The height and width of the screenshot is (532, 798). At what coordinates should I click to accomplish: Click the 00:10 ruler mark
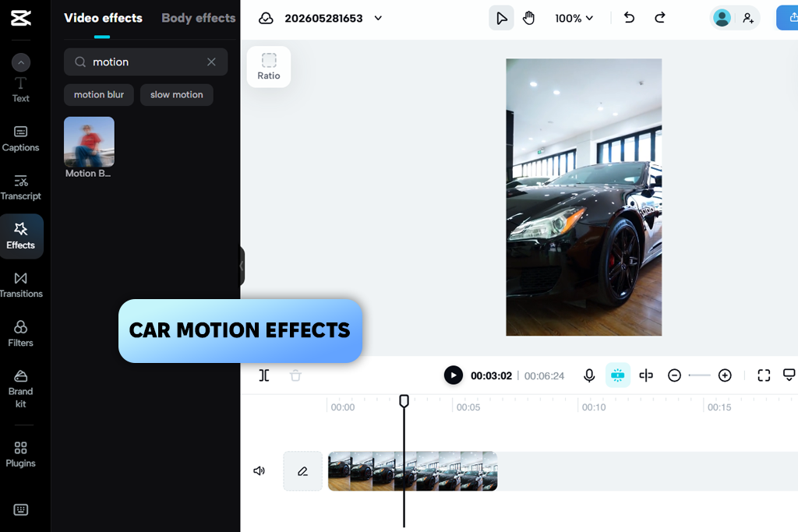[594, 407]
